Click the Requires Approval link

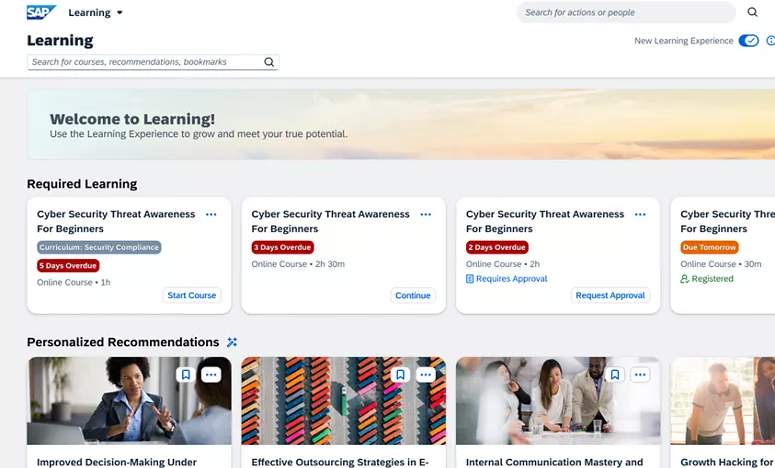(507, 279)
